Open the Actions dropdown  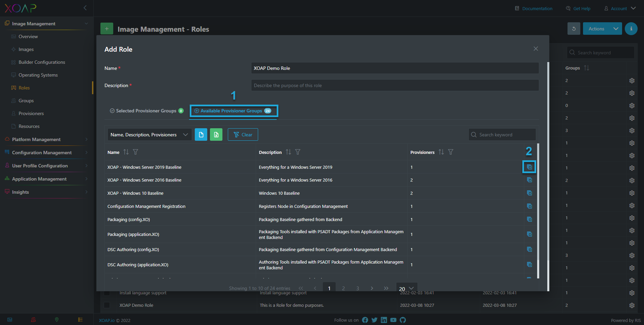[603, 29]
